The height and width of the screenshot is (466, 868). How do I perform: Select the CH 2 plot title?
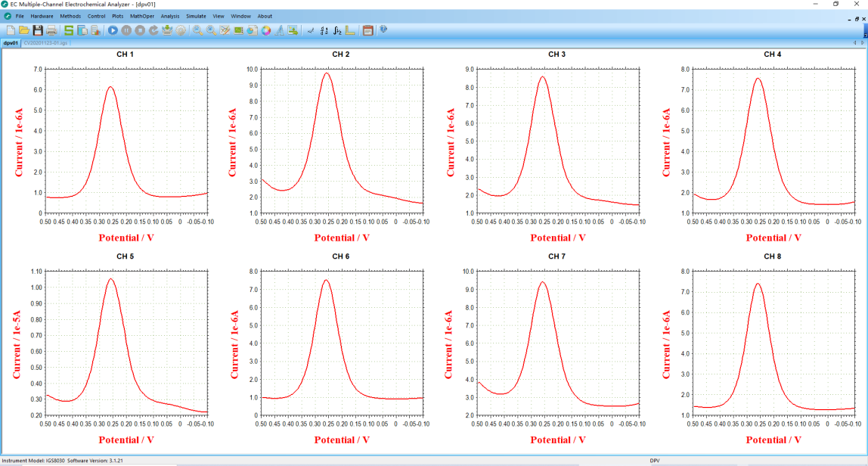click(x=341, y=54)
